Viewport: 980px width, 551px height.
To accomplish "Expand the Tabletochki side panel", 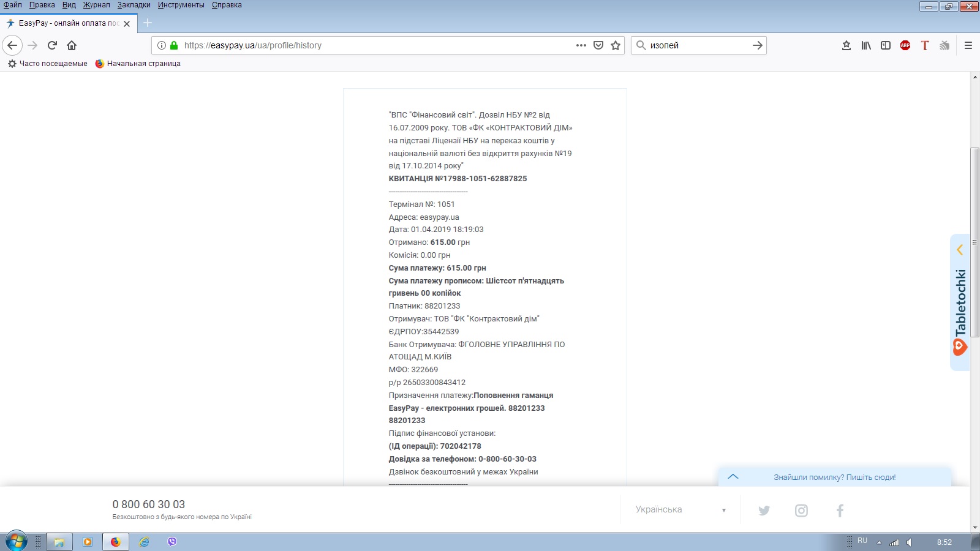I will coord(960,302).
